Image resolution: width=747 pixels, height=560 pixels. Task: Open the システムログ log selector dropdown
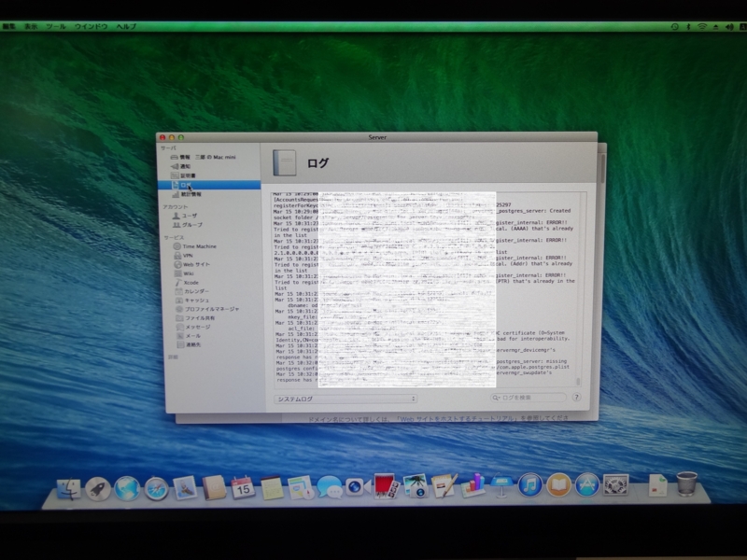[345, 399]
